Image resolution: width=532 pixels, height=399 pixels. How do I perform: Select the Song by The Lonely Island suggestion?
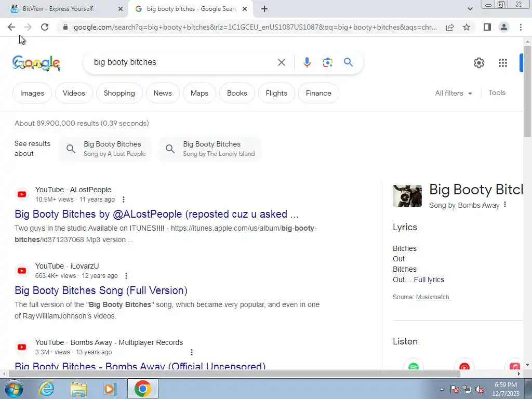210,149
